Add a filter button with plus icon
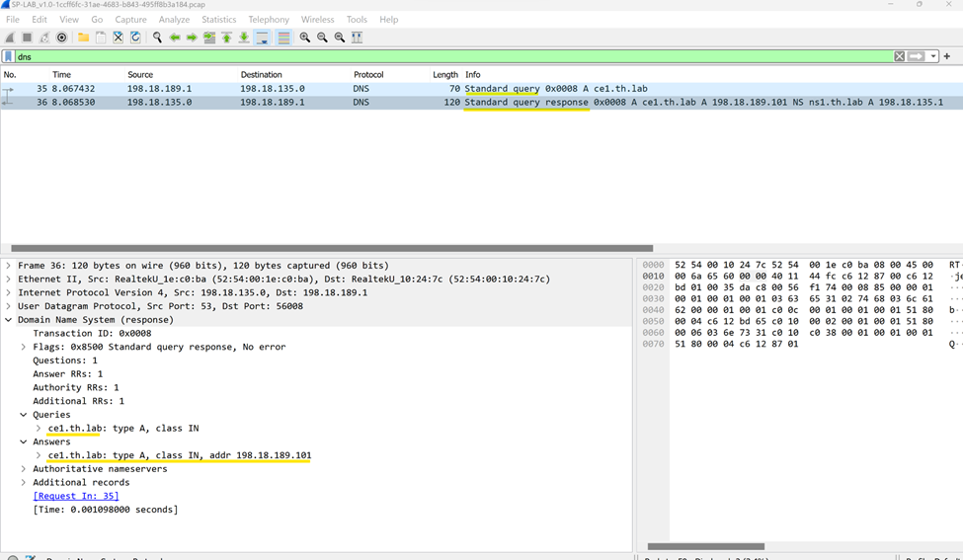 pyautogui.click(x=947, y=56)
